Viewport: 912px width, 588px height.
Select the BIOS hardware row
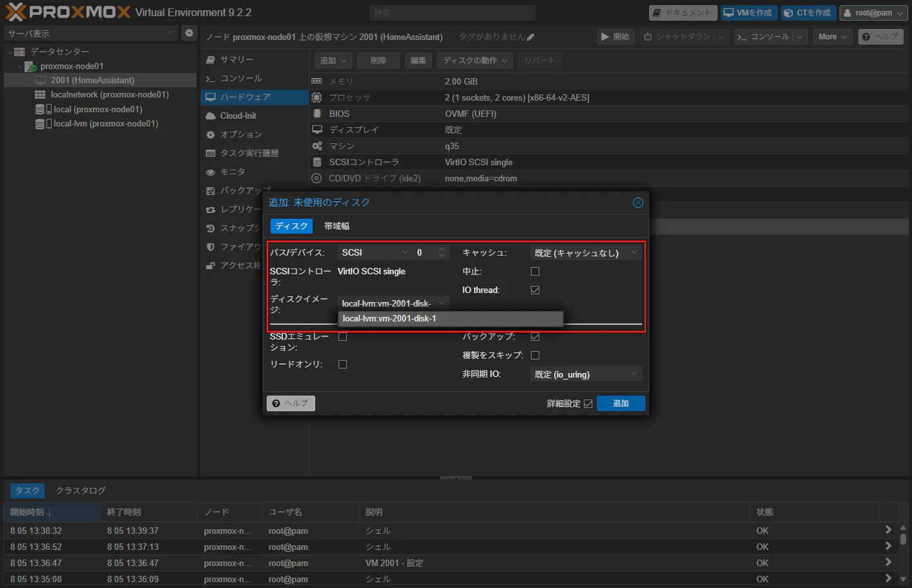pos(608,114)
